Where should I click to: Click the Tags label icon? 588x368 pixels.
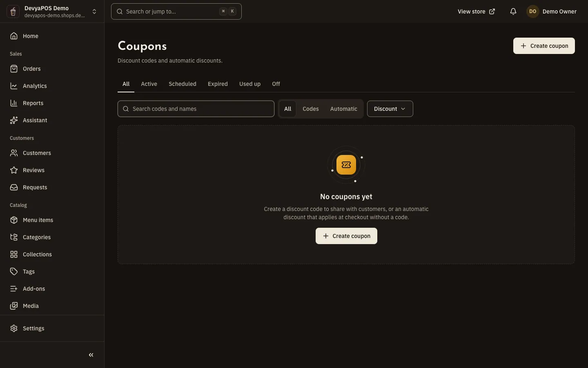(x=14, y=272)
